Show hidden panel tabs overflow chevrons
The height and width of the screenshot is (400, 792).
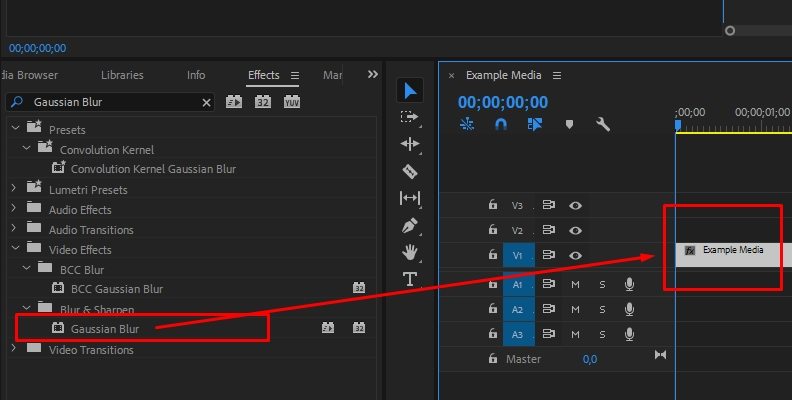click(373, 75)
